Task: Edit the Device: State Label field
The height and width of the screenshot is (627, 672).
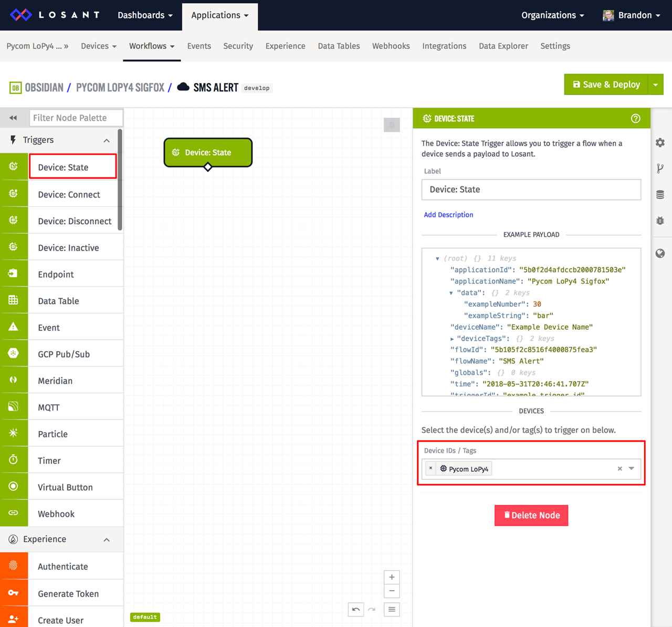Action: [531, 190]
